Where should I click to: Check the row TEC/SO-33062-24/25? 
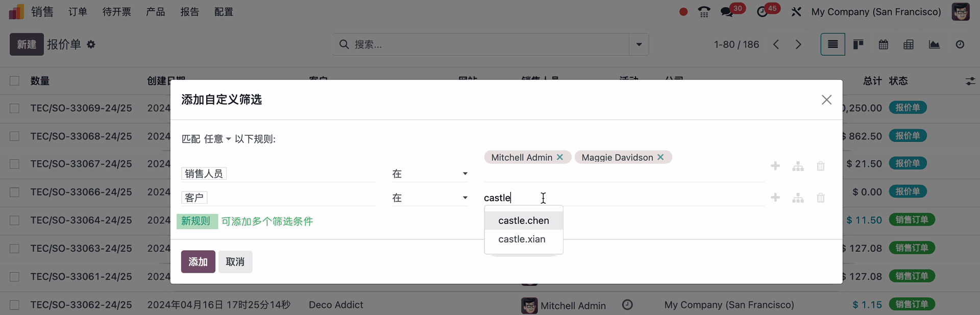click(x=14, y=305)
